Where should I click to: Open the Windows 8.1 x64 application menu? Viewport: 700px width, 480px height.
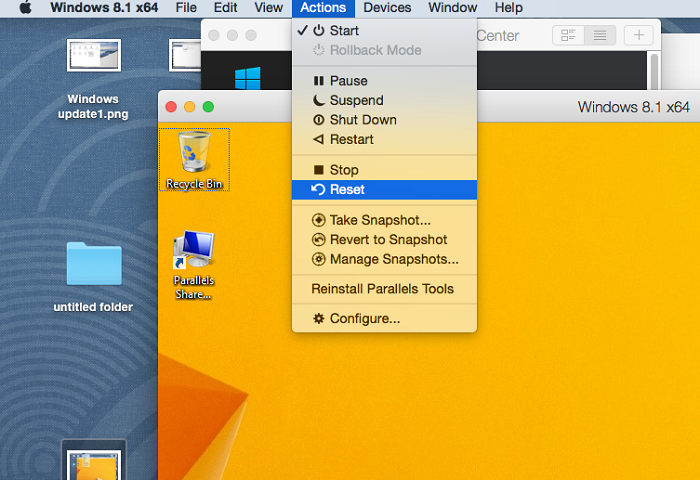click(104, 8)
